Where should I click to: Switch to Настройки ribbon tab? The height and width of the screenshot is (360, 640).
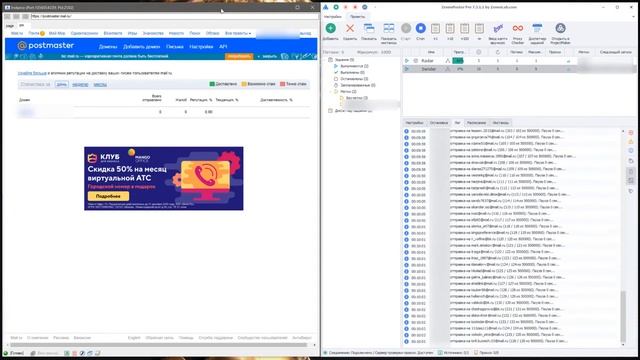(333, 17)
